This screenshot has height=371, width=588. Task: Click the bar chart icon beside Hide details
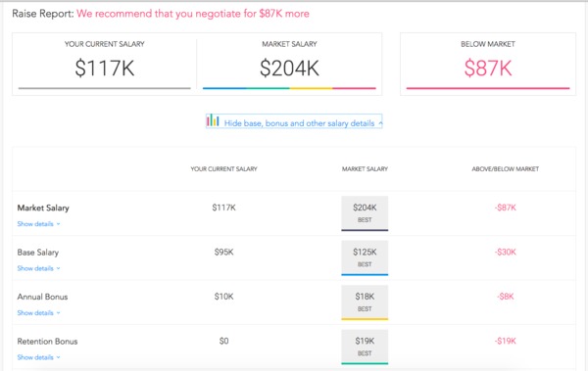pyautogui.click(x=213, y=120)
